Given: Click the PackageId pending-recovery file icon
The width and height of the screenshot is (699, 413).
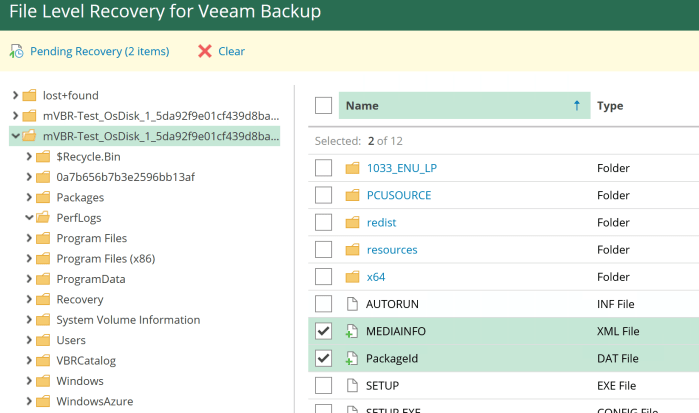Looking at the screenshot, I should [x=352, y=359].
